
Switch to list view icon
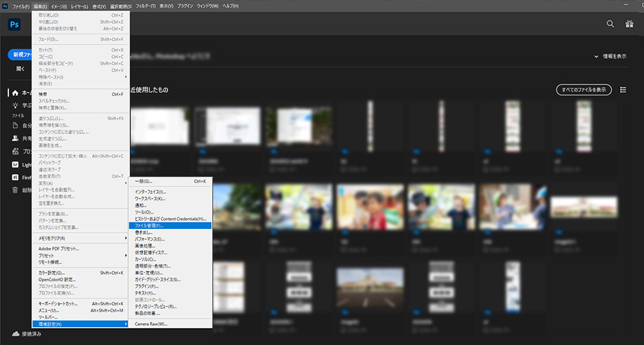[x=623, y=90]
